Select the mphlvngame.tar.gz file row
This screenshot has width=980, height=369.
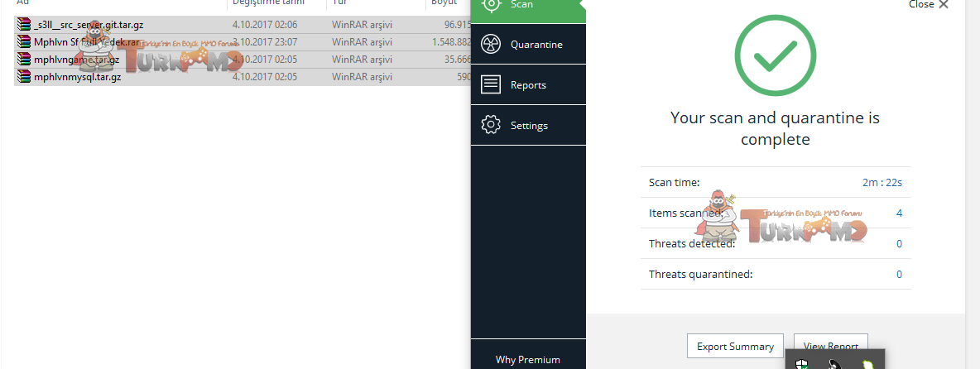tap(76, 60)
